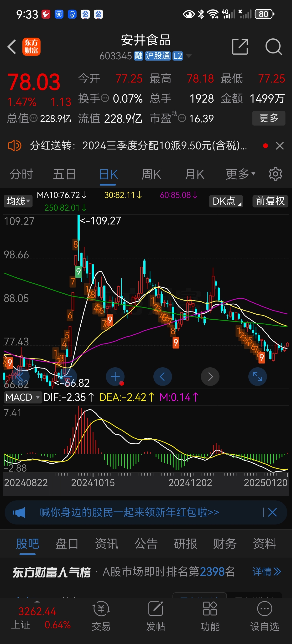
Task: Tap the 30:82.11 moving average value
Action: [123, 195]
